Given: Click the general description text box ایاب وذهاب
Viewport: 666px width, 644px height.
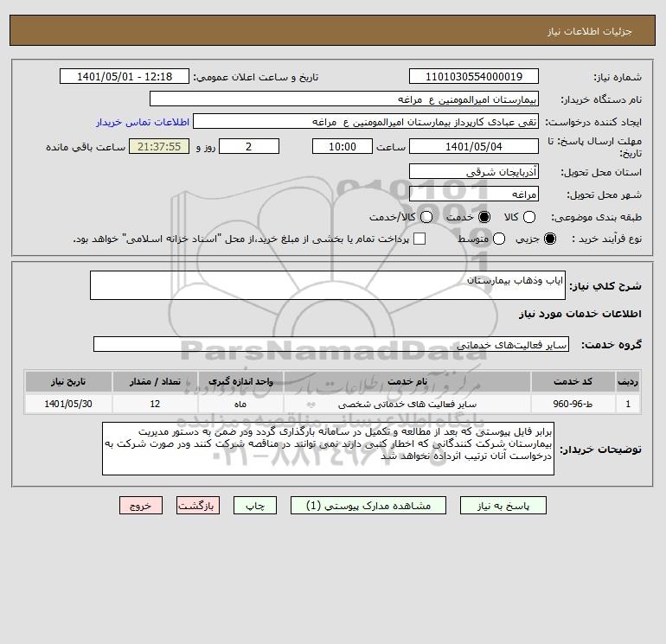Looking at the screenshot, I should coord(328,285).
